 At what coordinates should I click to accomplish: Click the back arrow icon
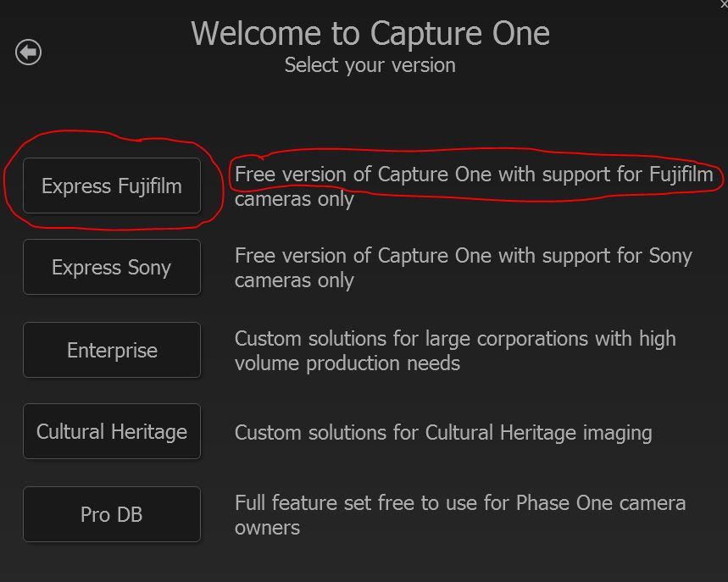tap(28, 53)
